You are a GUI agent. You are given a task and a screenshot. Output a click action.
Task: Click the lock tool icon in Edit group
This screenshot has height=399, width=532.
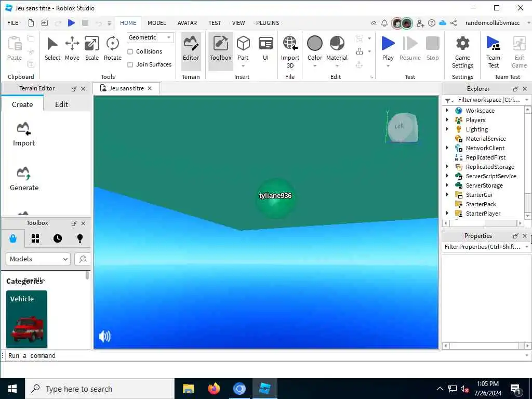360,51
